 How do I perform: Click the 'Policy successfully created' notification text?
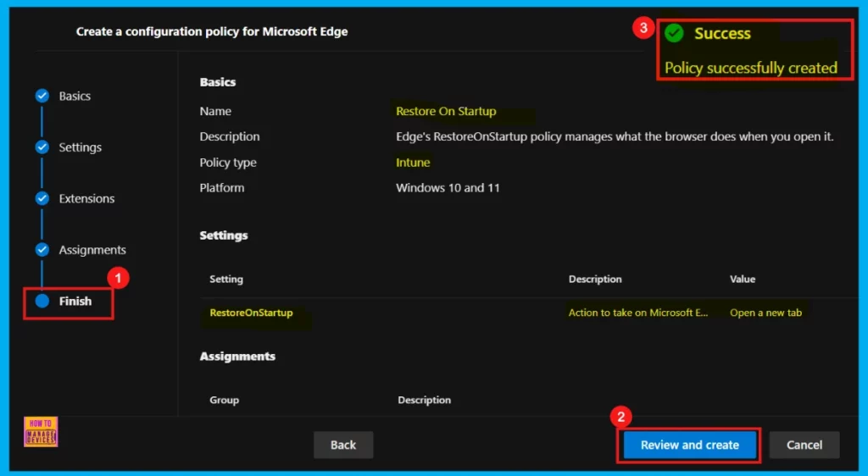751,68
